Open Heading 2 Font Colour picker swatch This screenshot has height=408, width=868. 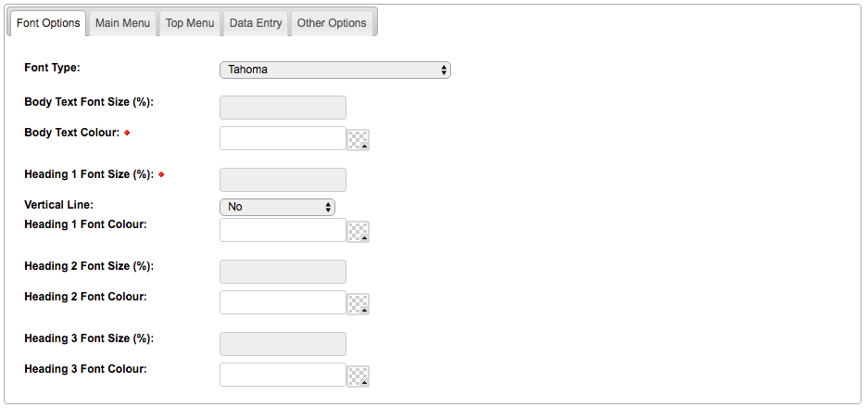tap(359, 304)
